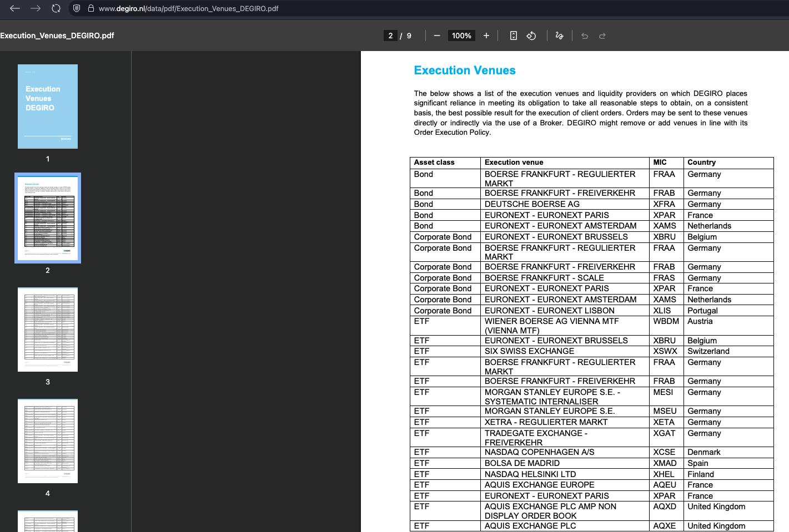Rotate the PDF counterclockwise

[531, 36]
